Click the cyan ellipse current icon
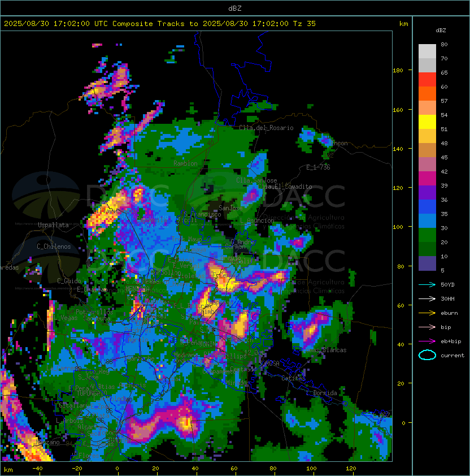Viewport: 470px width, 476px height. [427, 355]
